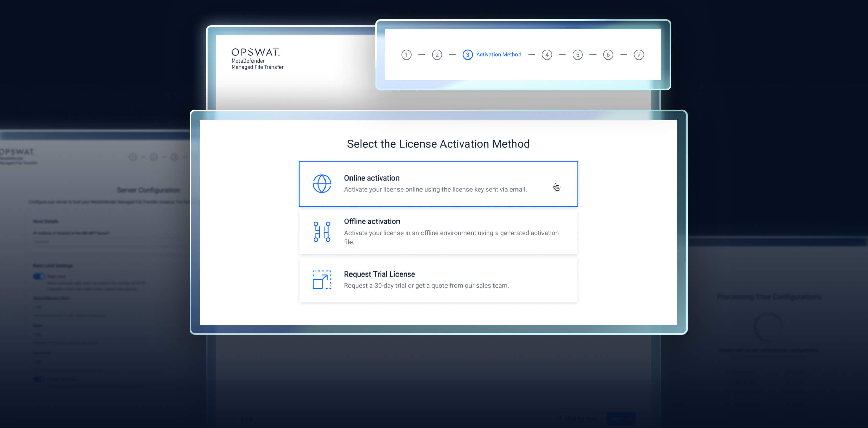Click the Offline activation connector icon
This screenshot has height=428, width=868.
point(321,232)
